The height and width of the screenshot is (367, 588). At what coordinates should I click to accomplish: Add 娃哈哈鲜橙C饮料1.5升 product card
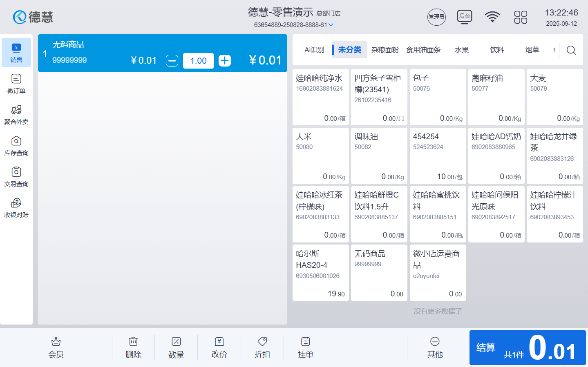(379, 214)
